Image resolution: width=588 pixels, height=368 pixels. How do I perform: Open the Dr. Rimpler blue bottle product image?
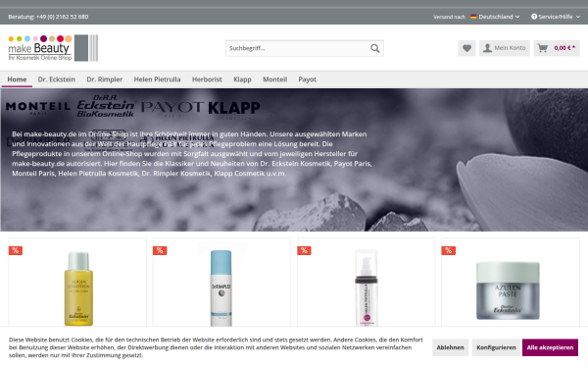(x=220, y=288)
